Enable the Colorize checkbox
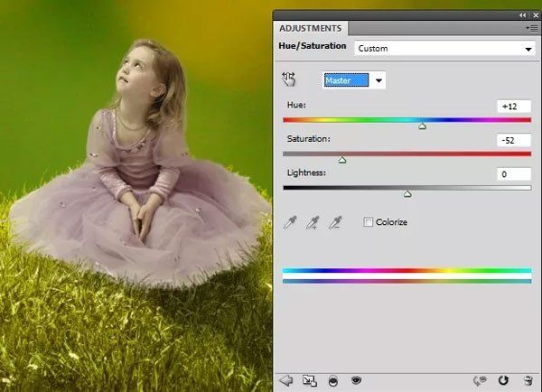The width and height of the screenshot is (542, 392). pyautogui.click(x=368, y=222)
